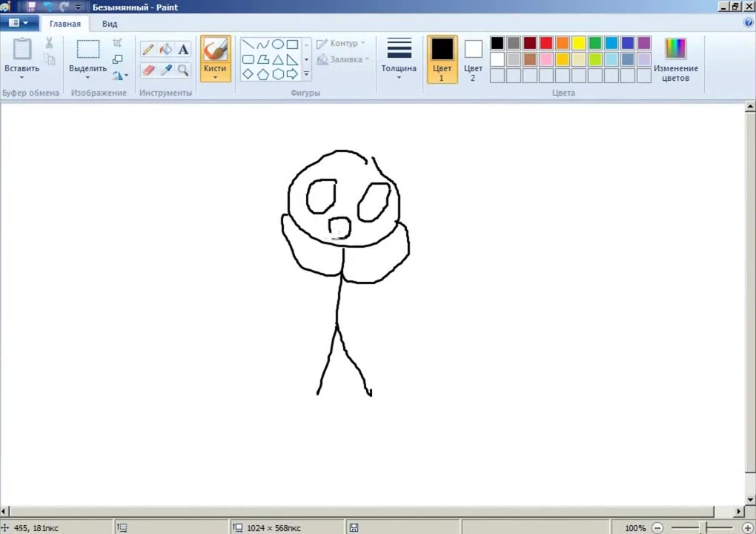Image resolution: width=756 pixels, height=534 pixels.
Task: Expand the Выделить selection options arrow
Action: [x=87, y=78]
